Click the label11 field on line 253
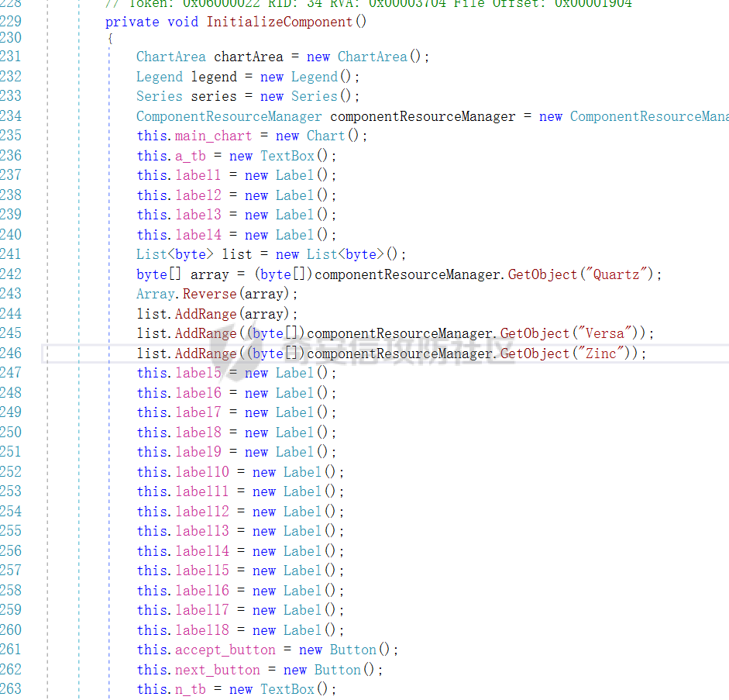 [x=201, y=491]
